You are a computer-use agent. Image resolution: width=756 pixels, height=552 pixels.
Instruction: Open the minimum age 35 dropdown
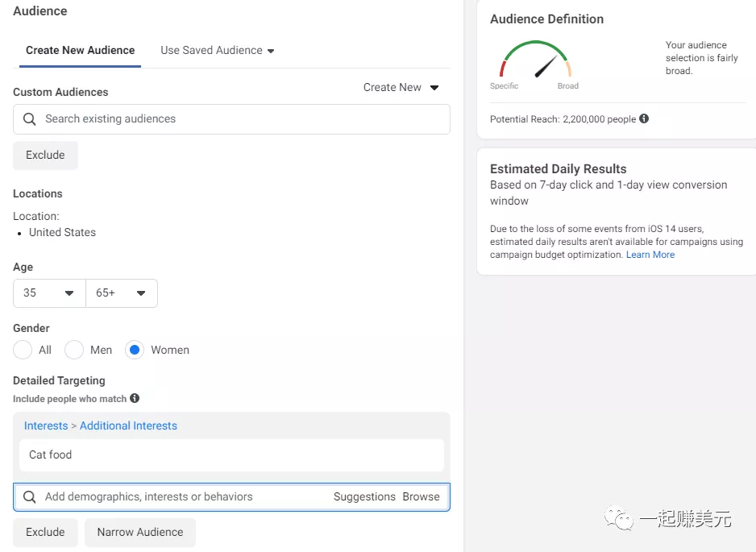pyautogui.click(x=49, y=293)
